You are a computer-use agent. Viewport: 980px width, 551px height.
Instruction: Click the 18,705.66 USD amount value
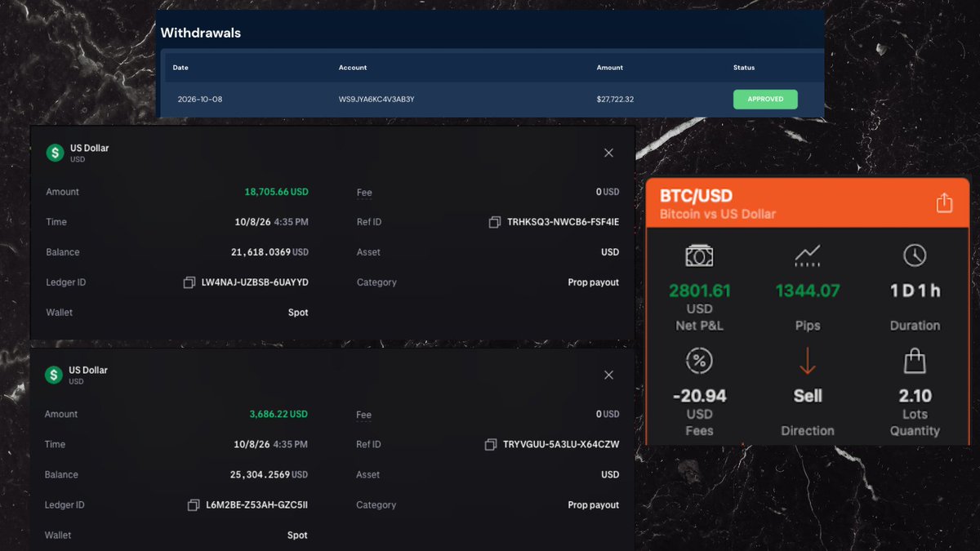[x=276, y=192]
